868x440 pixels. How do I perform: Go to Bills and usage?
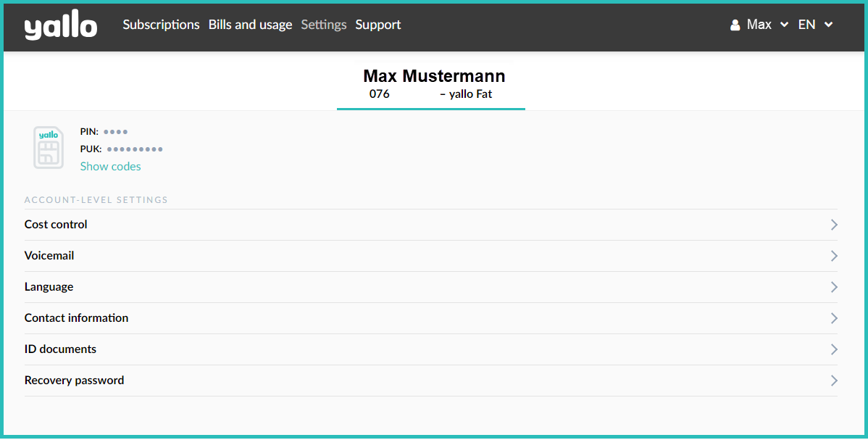[x=250, y=25]
